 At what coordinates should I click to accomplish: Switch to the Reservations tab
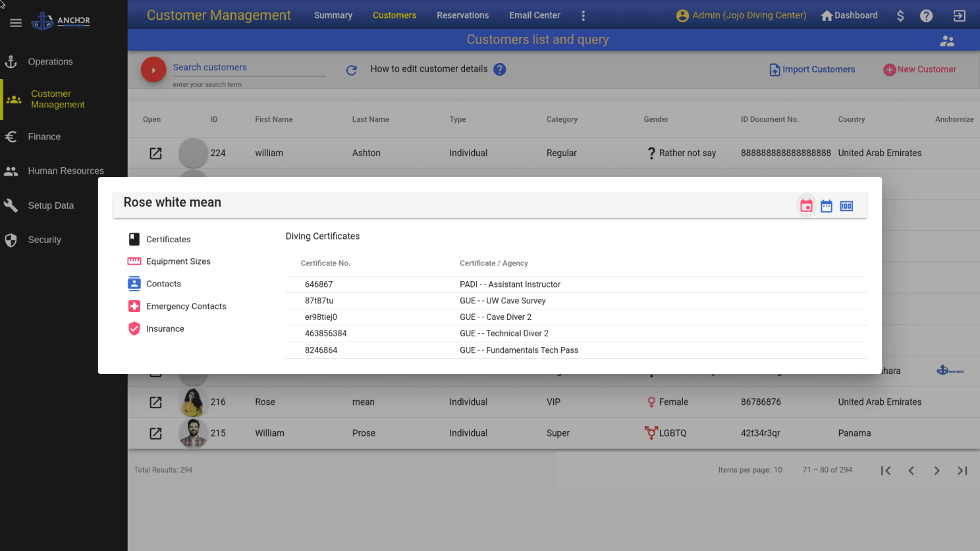462,15
